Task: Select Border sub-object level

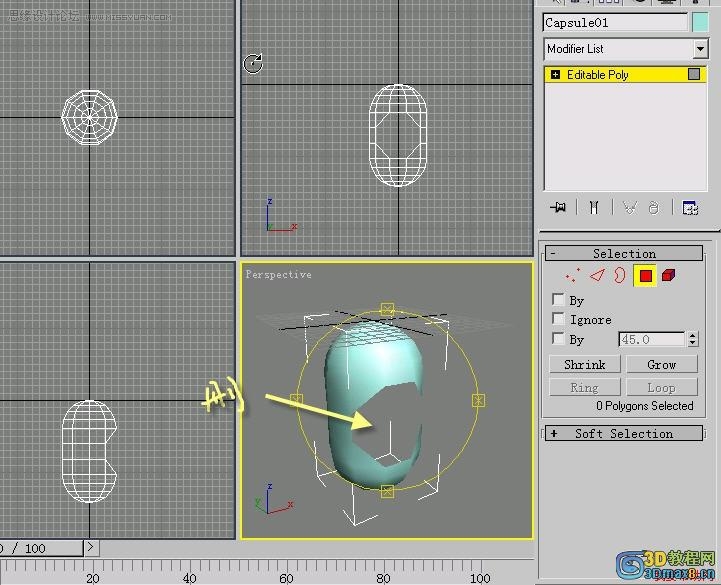Action: pos(619,275)
